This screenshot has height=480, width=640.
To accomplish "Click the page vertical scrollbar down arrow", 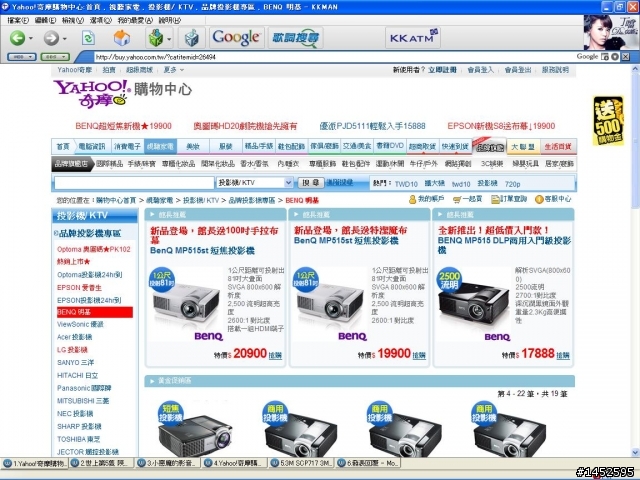I will tap(635, 452).
